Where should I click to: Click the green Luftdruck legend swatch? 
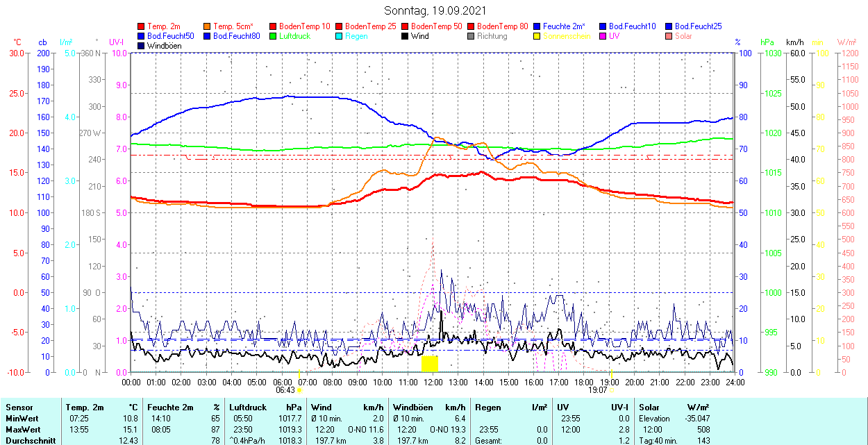[273, 36]
